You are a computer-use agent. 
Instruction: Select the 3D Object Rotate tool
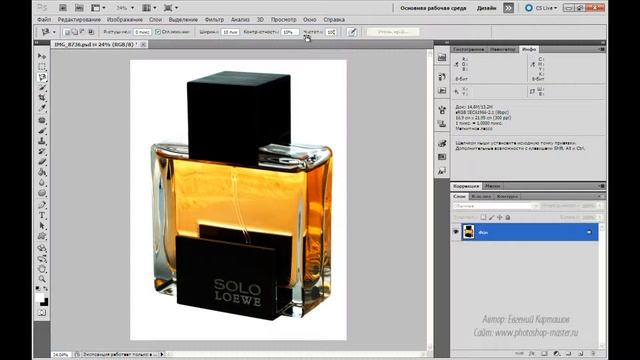(x=42, y=248)
